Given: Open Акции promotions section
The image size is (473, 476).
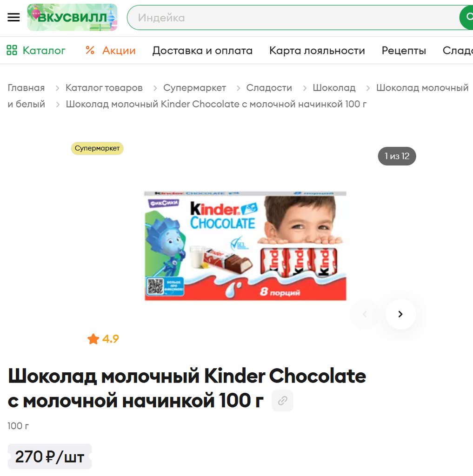Looking at the screenshot, I should 111,50.
